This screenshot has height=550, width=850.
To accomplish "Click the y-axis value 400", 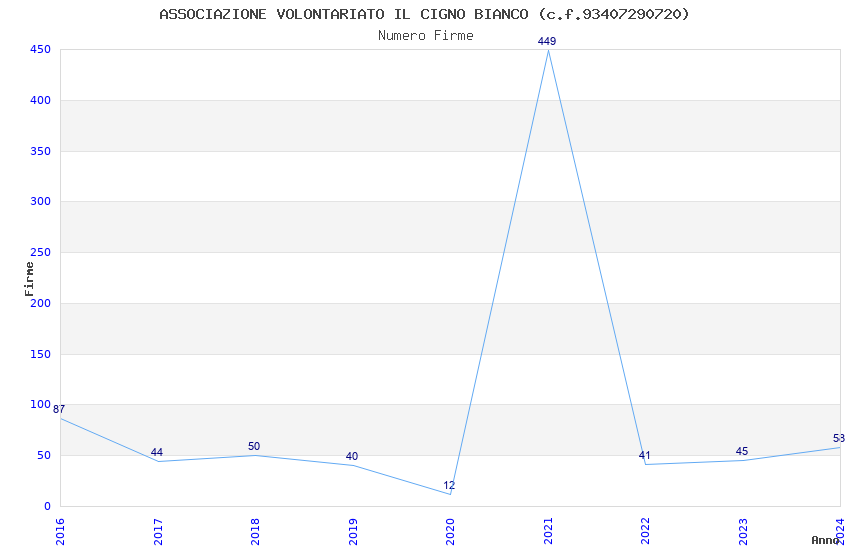I will pos(41,100).
